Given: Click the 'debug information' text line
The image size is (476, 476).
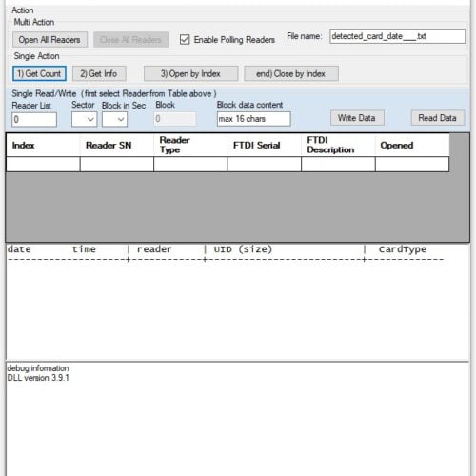Looking at the screenshot, I should coord(38,368).
